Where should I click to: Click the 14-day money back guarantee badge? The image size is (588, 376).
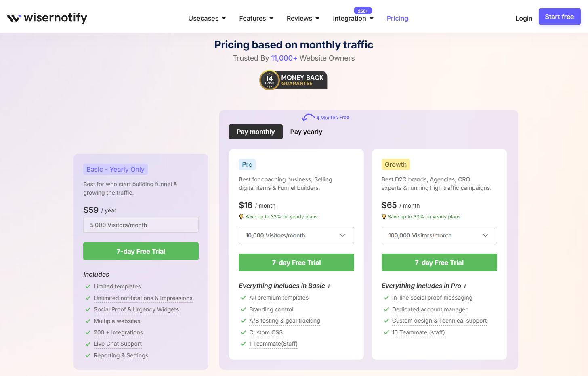point(293,80)
